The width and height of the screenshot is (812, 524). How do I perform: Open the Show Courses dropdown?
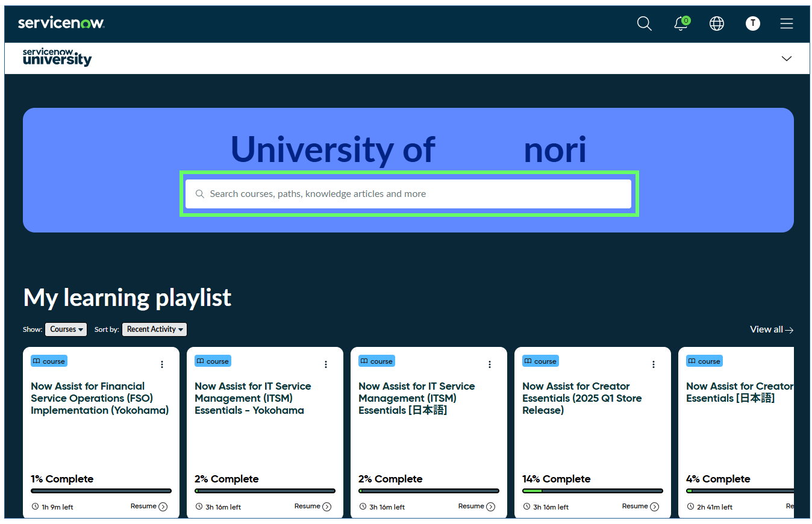pos(66,329)
